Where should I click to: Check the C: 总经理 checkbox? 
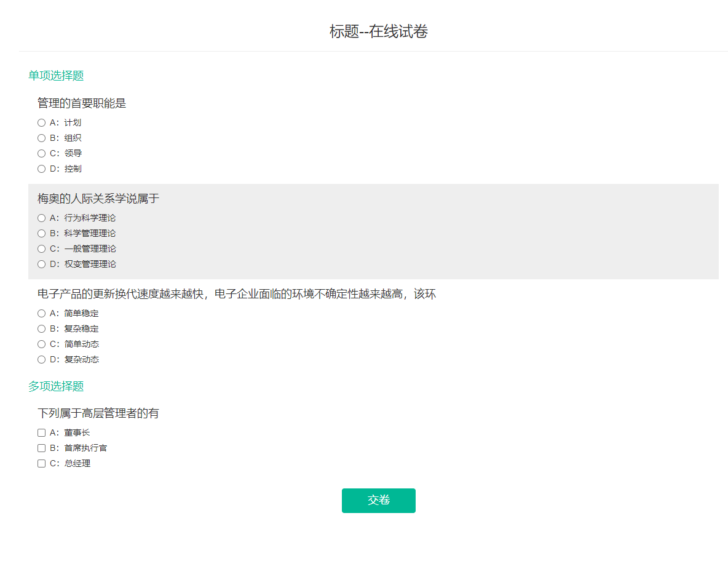[x=41, y=463]
